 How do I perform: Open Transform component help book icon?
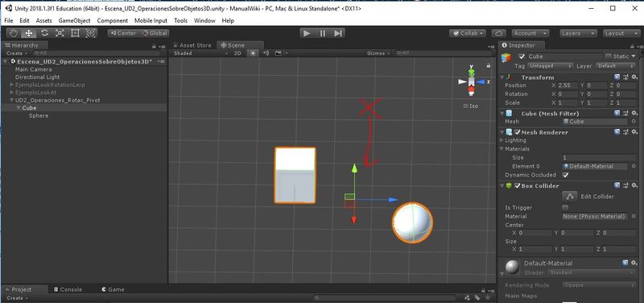pos(617,77)
